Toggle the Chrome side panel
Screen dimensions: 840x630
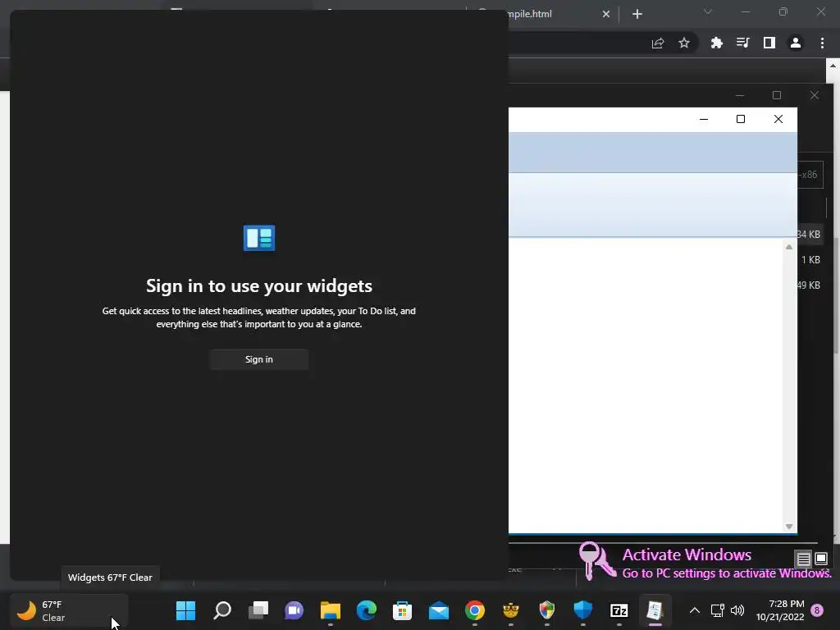[x=769, y=43]
